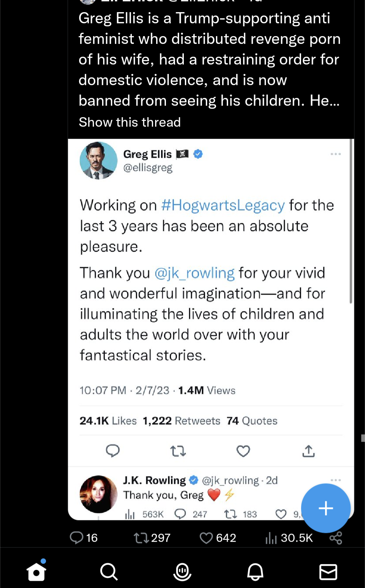This screenshot has height=588, width=365.
Task: Tap the @jk_rowling mention in tweet
Action: point(194,273)
